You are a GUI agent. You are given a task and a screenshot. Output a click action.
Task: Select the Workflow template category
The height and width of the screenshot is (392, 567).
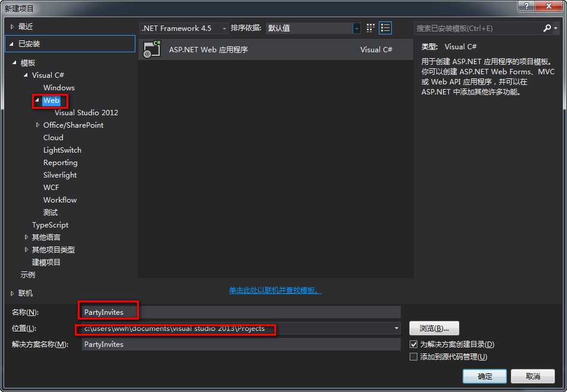(59, 200)
